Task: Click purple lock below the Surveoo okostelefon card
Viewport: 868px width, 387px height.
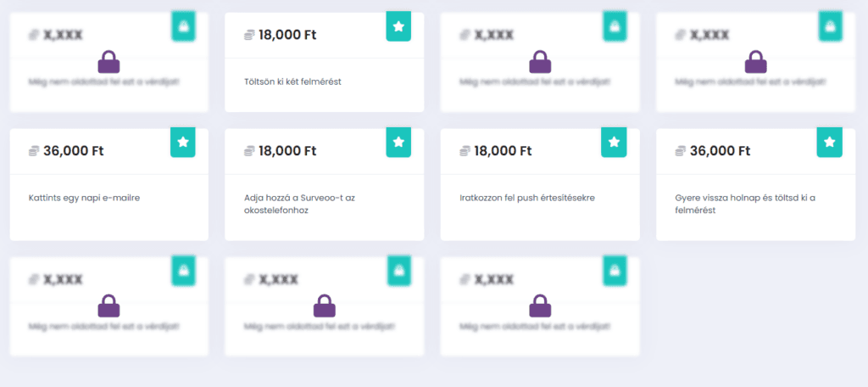Action: pyautogui.click(x=324, y=305)
